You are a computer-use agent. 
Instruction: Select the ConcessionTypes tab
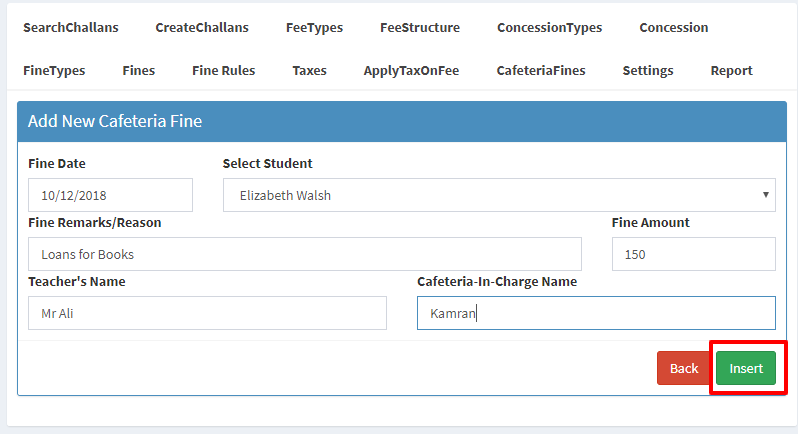(550, 28)
